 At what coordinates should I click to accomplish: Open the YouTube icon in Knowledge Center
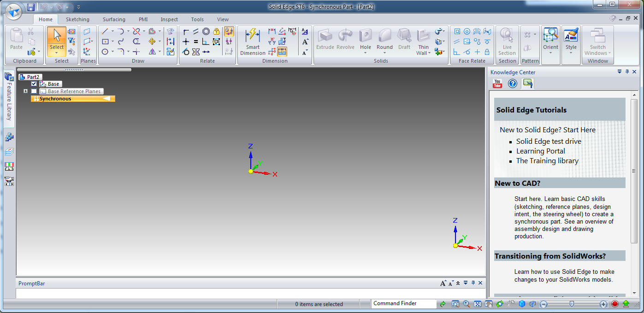[x=497, y=83]
